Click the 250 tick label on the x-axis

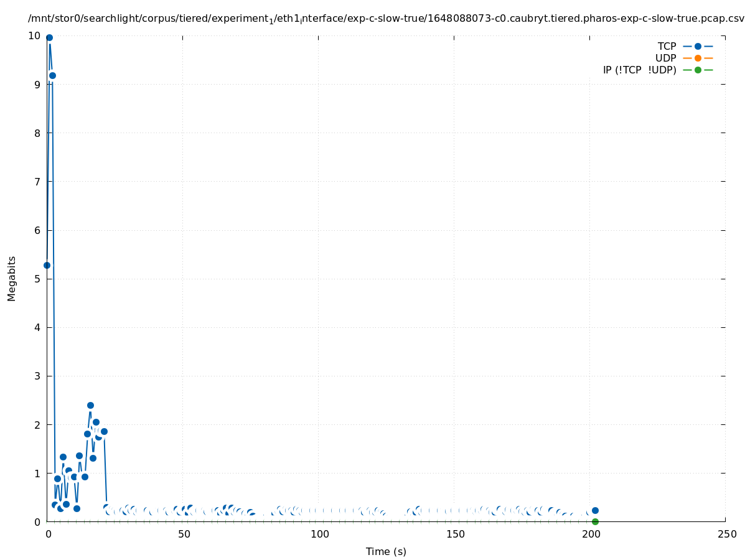[726, 534]
